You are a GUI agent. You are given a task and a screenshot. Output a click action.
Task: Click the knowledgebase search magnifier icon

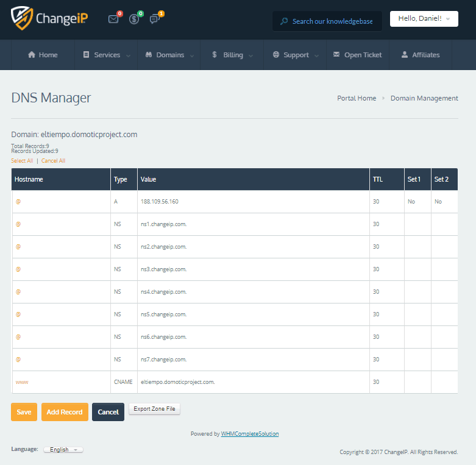pyautogui.click(x=284, y=21)
